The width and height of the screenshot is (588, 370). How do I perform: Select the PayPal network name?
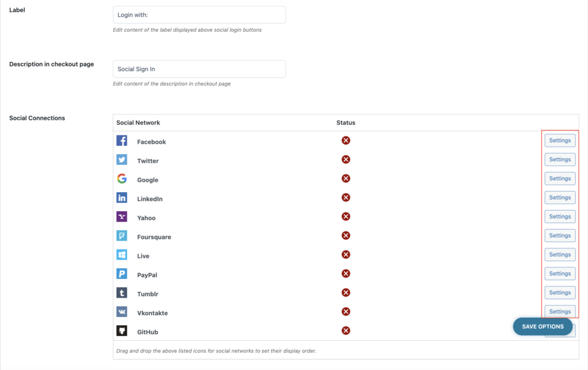point(147,275)
